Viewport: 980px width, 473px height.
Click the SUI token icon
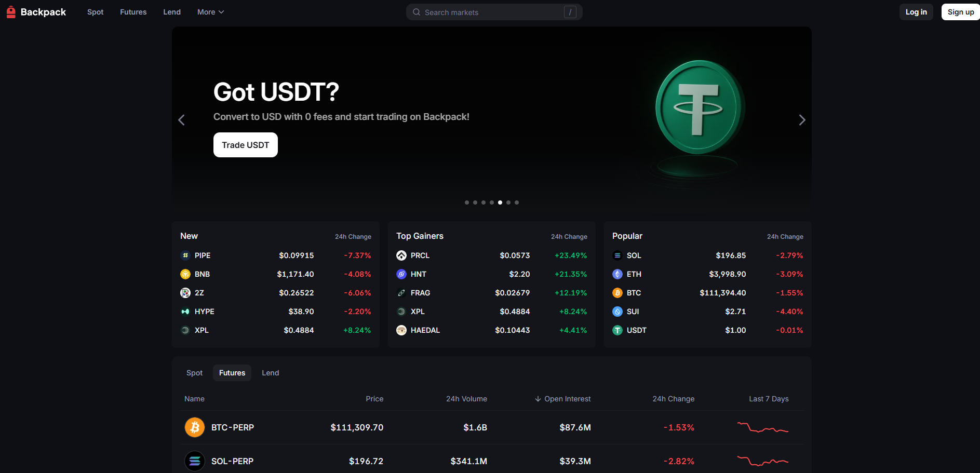(617, 312)
